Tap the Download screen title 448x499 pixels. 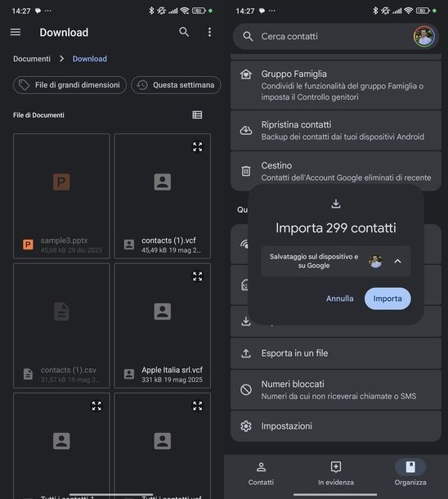(x=64, y=33)
